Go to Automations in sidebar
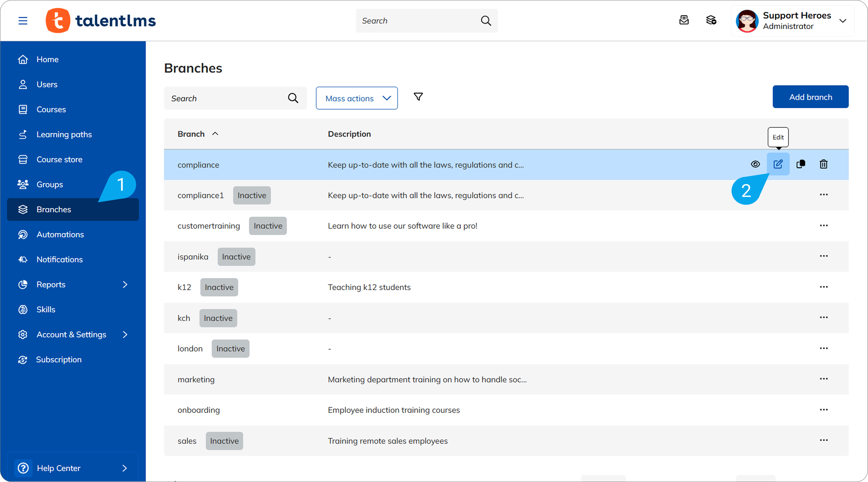This screenshot has height=482, width=868. [60, 234]
